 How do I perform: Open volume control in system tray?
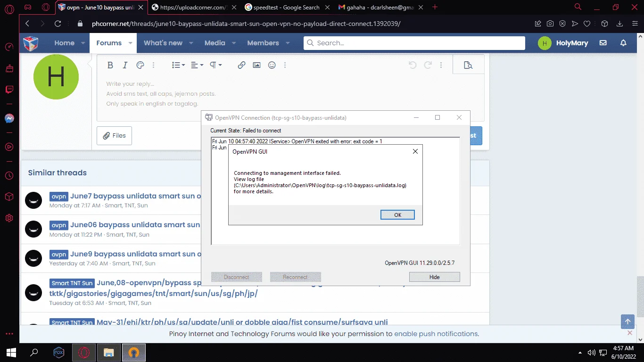point(592,353)
